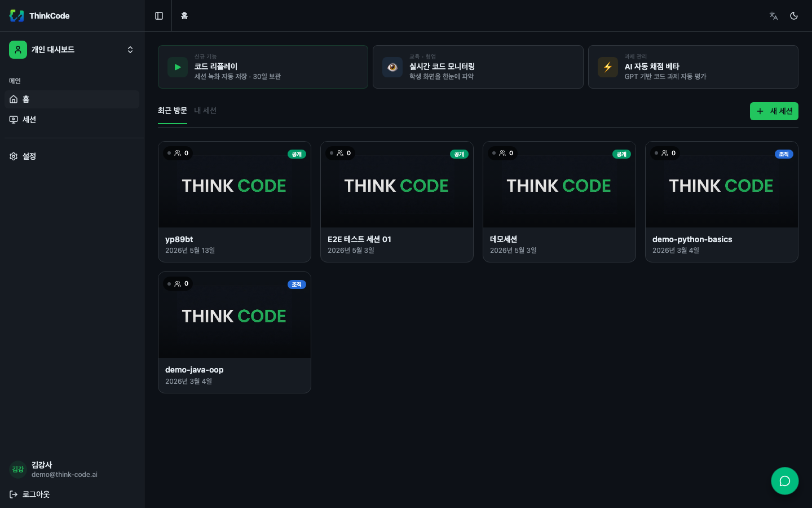Open 홈 in the sidebar
812x508 pixels.
click(x=72, y=99)
